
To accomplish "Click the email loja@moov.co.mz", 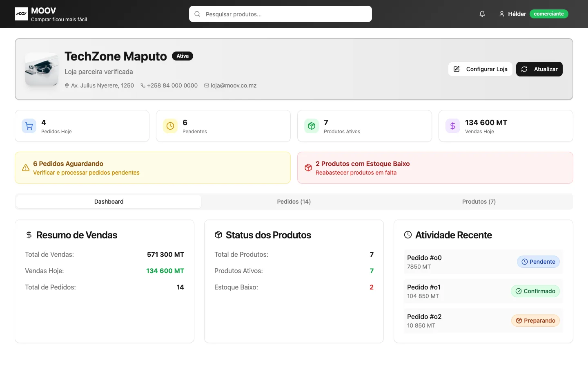I will tap(234, 85).
